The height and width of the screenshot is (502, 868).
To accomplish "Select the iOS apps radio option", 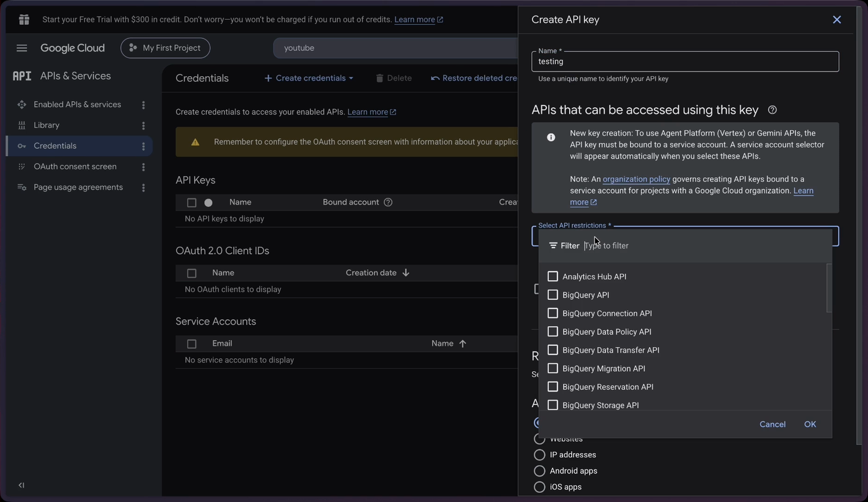I will [x=539, y=487].
